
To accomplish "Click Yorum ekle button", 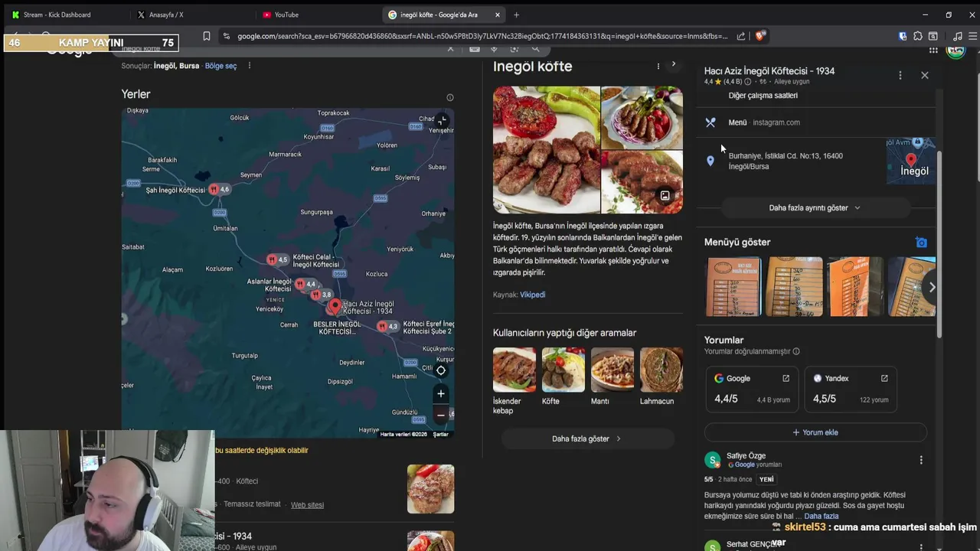I will point(815,432).
